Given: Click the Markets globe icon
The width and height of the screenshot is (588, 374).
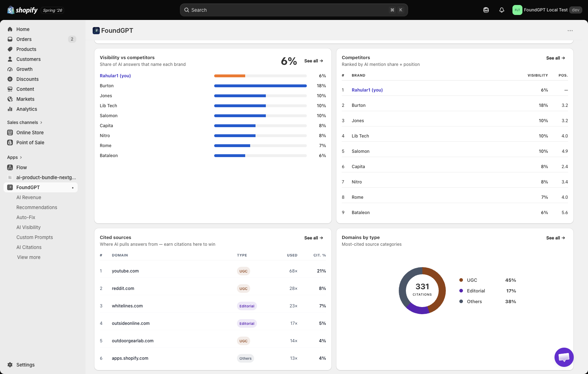Looking at the screenshot, I should tap(10, 99).
